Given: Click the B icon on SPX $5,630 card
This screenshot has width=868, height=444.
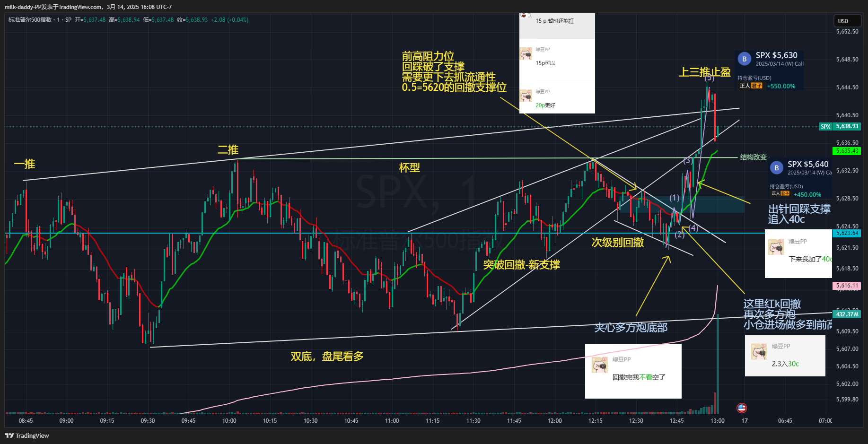Looking at the screenshot, I should click(744, 59).
